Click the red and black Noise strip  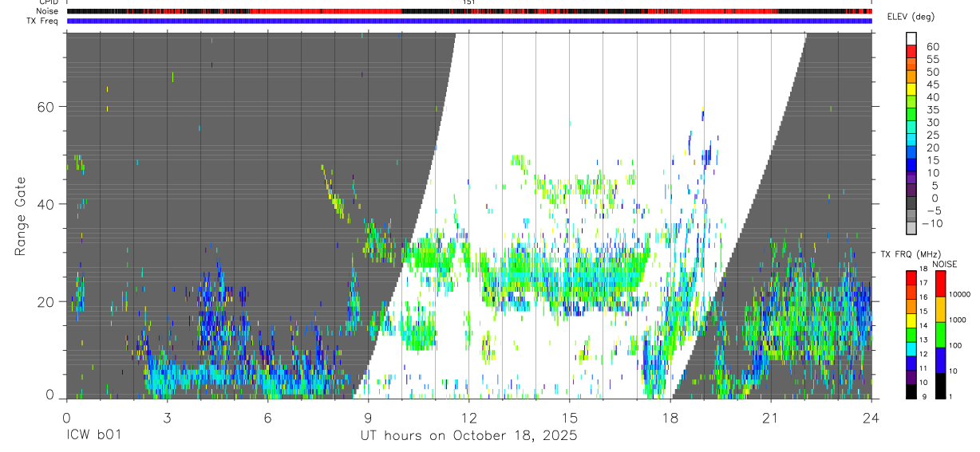click(469, 11)
